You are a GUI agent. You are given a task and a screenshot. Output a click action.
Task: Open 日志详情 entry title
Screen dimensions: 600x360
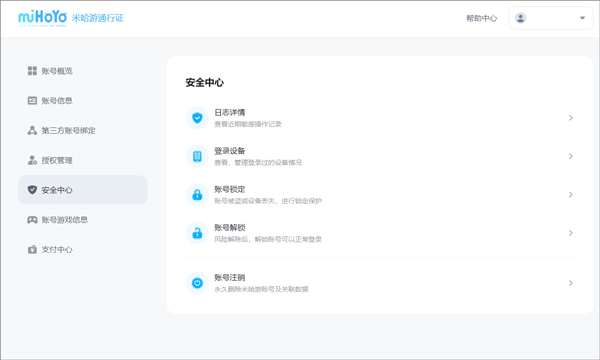230,112
